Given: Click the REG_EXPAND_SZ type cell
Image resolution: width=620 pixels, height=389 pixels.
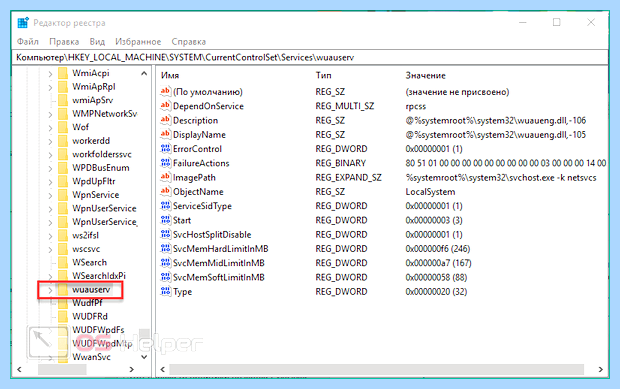Looking at the screenshot, I should coord(348,178).
